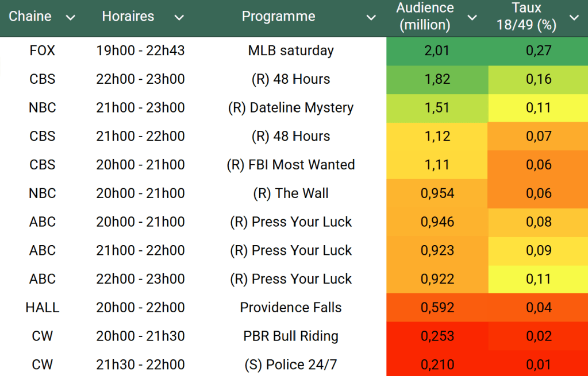Click the Audience (million) header label

[x=425, y=17]
